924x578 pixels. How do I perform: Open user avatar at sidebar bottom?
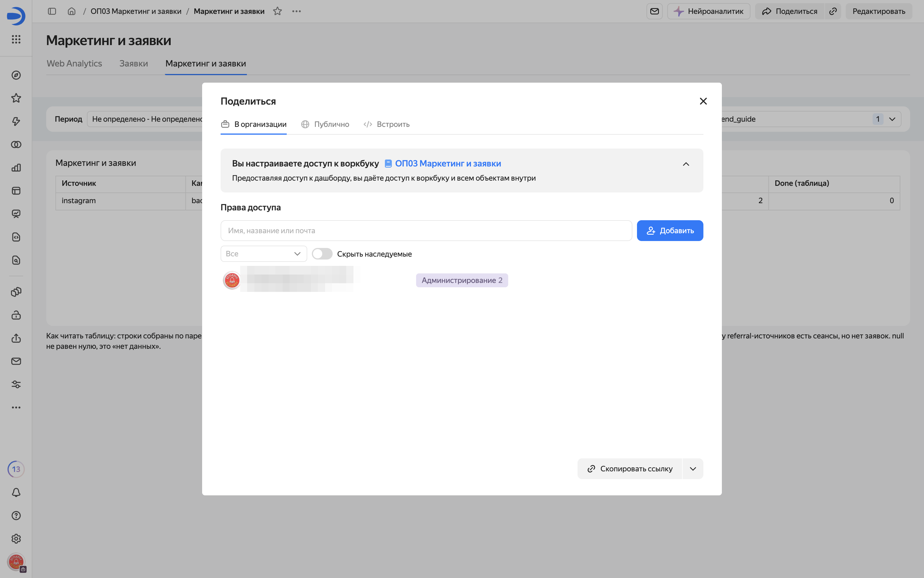16,562
